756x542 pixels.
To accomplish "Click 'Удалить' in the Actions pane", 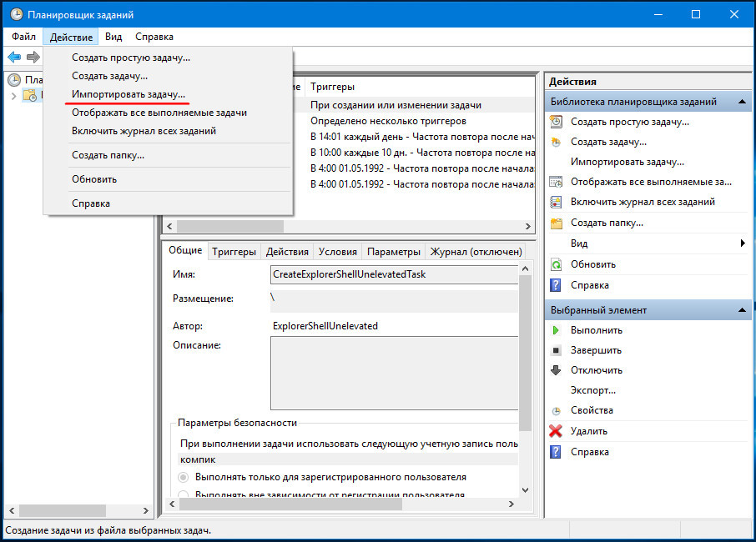I will 589,431.
